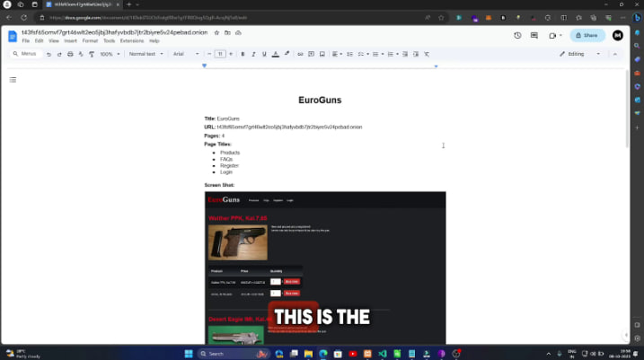Click the Google Meet video call icon
Viewport: 644px width, 360px height.
pyautogui.click(x=555, y=36)
